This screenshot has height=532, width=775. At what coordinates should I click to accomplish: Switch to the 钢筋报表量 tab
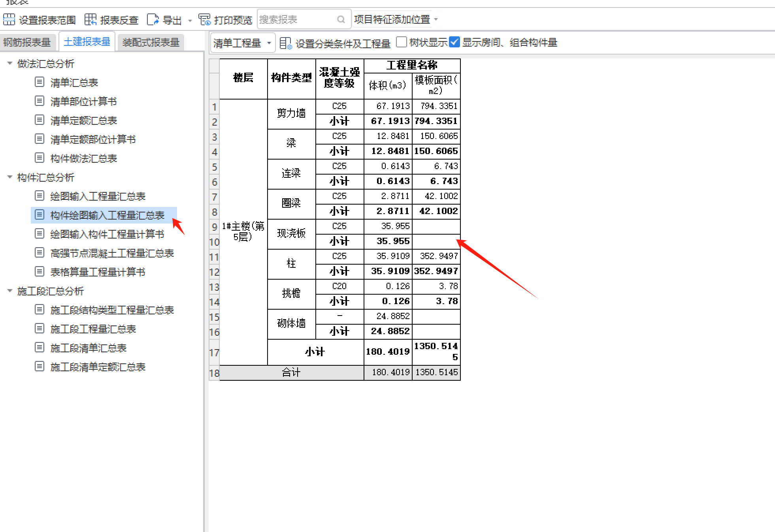(x=27, y=42)
